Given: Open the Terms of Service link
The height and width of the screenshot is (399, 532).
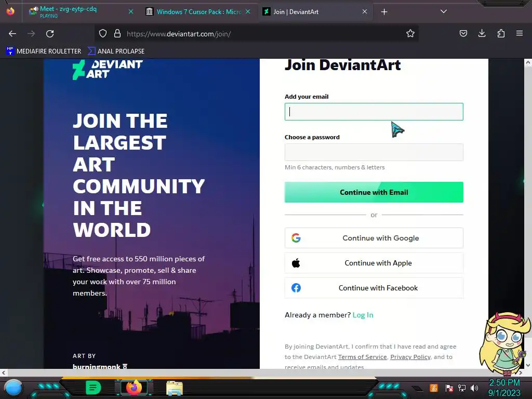Looking at the screenshot, I should (362, 357).
